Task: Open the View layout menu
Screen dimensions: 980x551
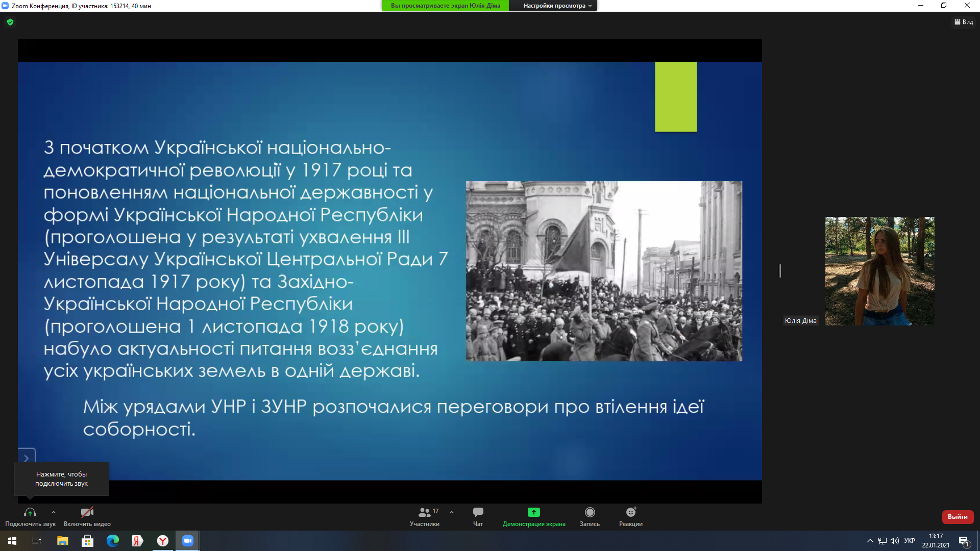Action: tap(964, 22)
